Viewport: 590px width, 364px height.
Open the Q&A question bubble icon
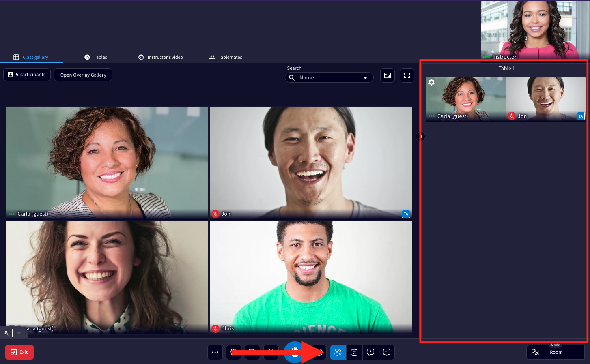coord(370,352)
